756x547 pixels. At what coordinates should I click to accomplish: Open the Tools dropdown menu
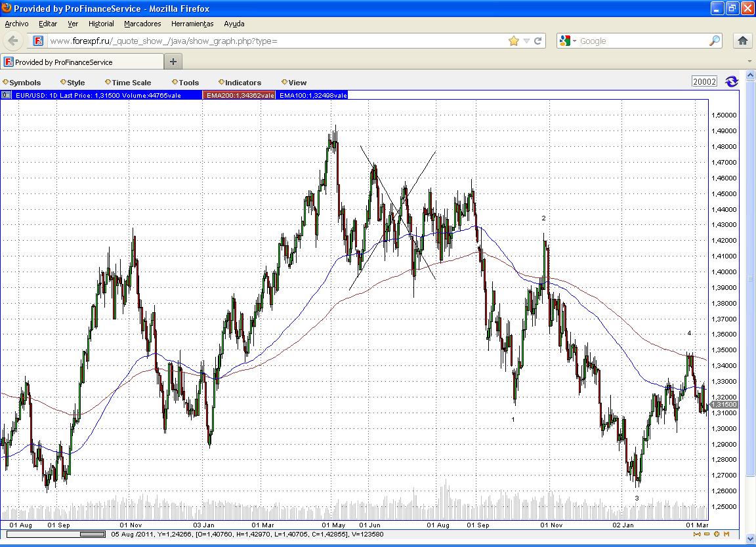coord(186,83)
